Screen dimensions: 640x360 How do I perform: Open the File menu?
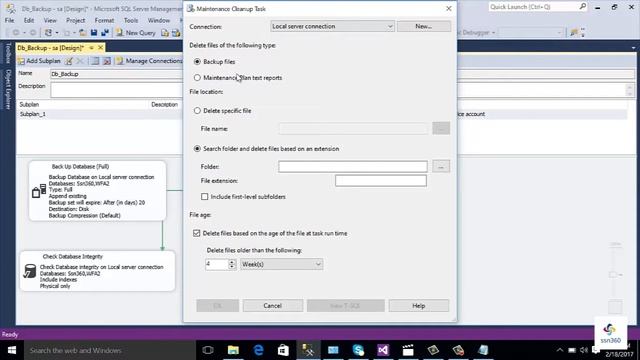click(9, 20)
